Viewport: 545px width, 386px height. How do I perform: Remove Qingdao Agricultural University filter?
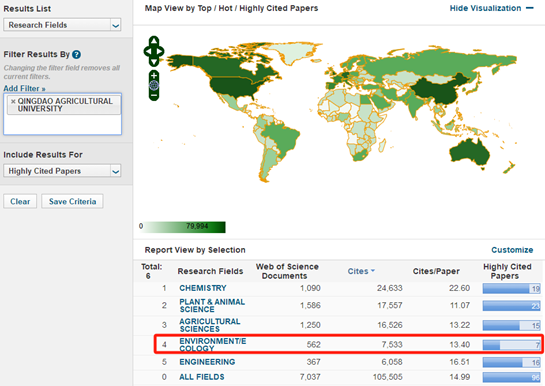tap(13, 101)
